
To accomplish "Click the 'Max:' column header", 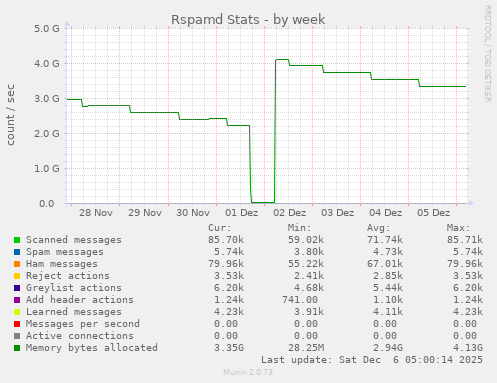I will [458, 228].
